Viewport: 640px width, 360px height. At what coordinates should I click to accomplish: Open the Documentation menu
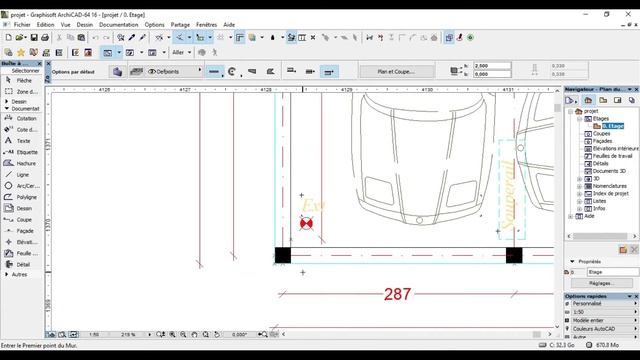tap(118, 24)
